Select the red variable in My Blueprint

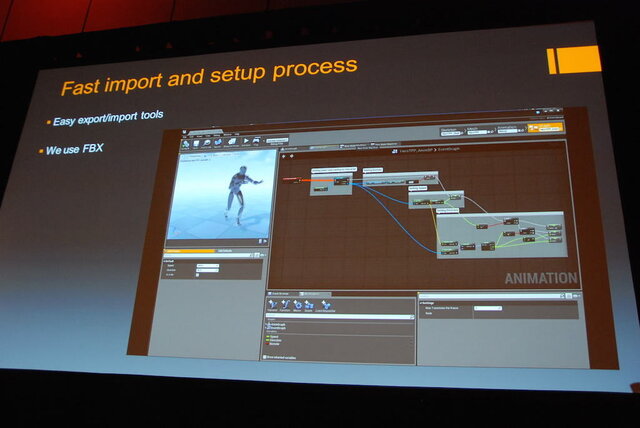273,344
